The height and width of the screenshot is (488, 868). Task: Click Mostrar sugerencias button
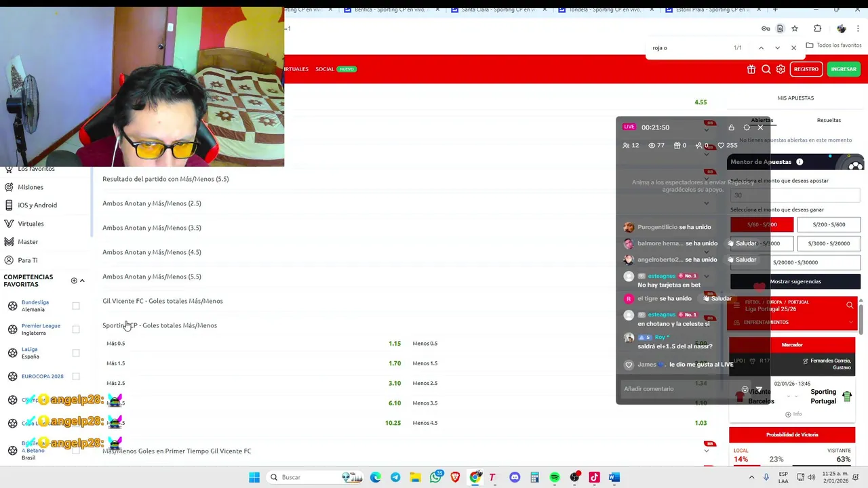(x=795, y=281)
